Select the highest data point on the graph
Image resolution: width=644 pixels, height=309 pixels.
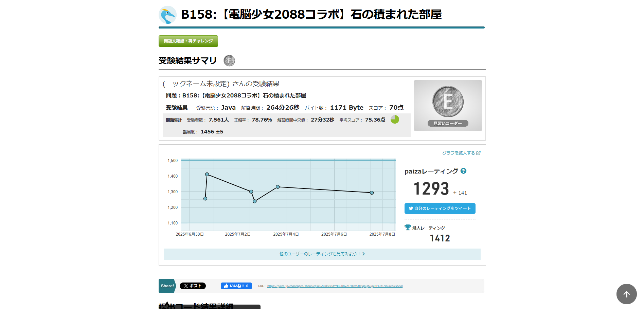207,175
